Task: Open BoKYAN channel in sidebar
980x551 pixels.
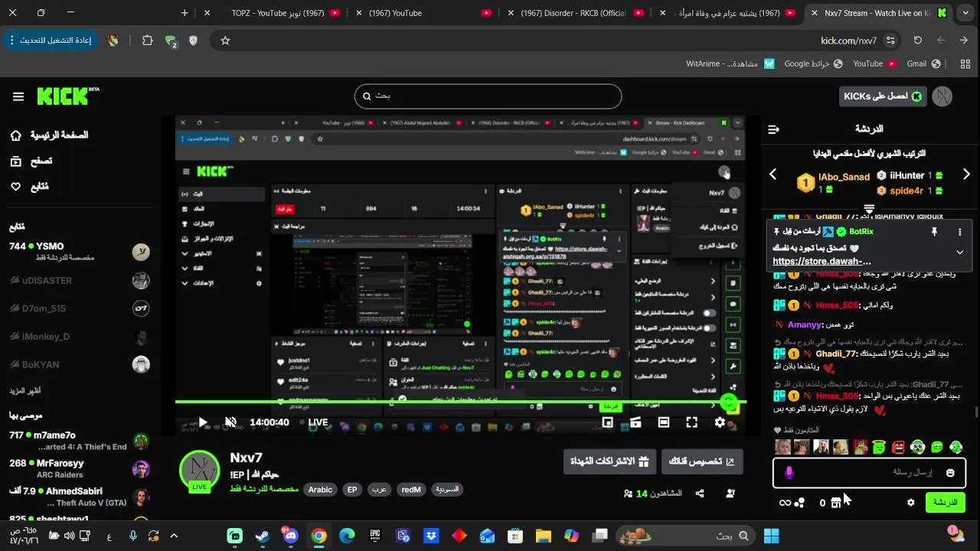Action: (x=79, y=364)
